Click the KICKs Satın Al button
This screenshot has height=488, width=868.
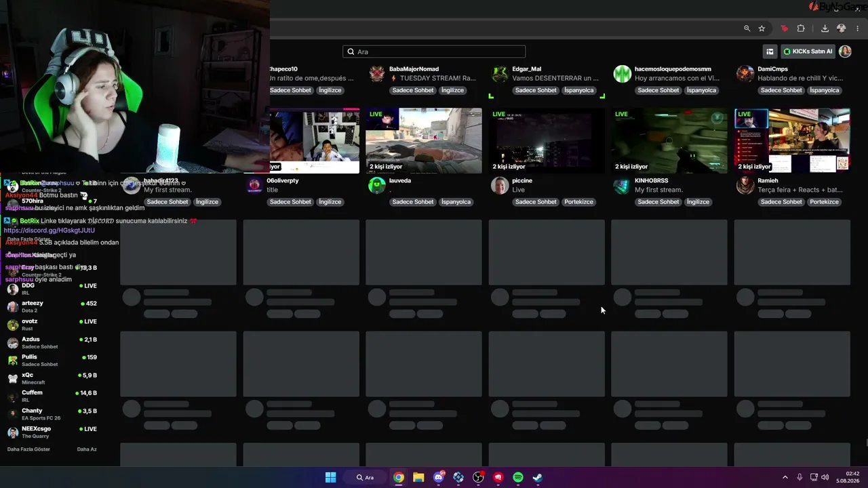[x=808, y=52]
